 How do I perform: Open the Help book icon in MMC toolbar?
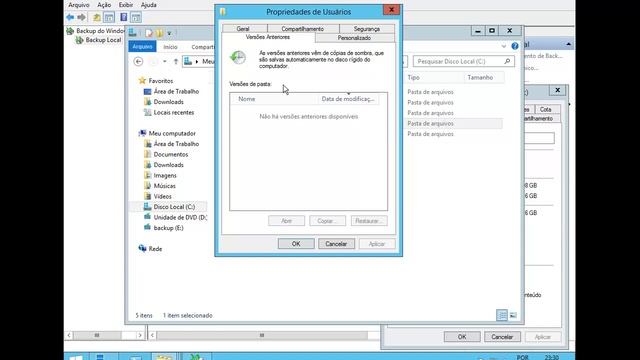tap(124, 17)
